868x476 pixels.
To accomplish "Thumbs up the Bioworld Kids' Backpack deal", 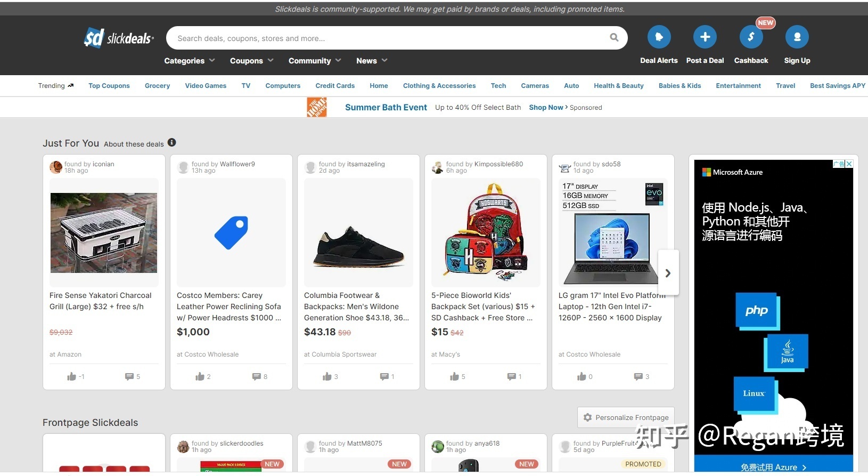I will click(x=454, y=376).
